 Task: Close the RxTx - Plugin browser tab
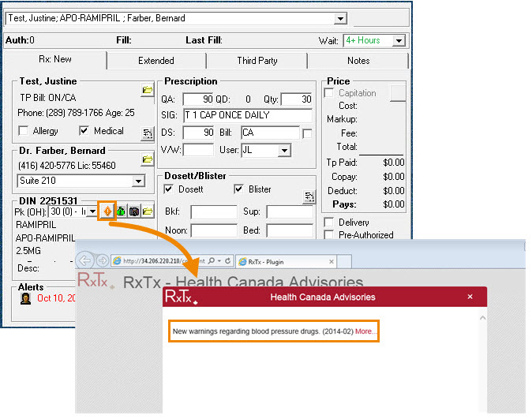[x=332, y=261]
